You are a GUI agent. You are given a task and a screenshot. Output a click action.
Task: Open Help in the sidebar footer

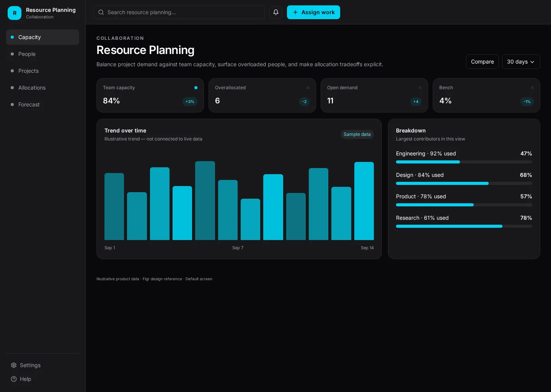click(x=42, y=379)
